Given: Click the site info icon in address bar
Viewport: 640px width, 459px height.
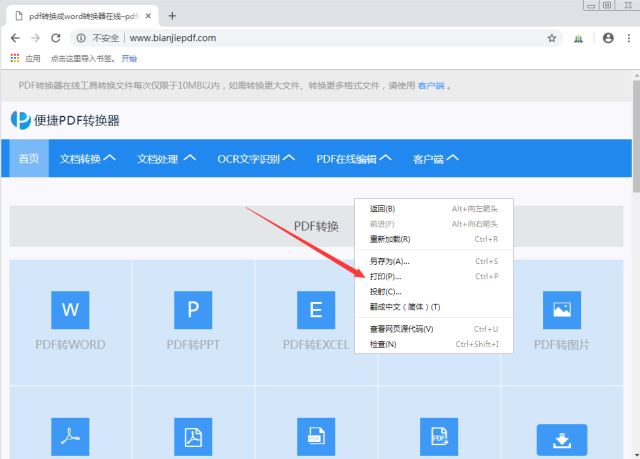Looking at the screenshot, I should click(81, 38).
